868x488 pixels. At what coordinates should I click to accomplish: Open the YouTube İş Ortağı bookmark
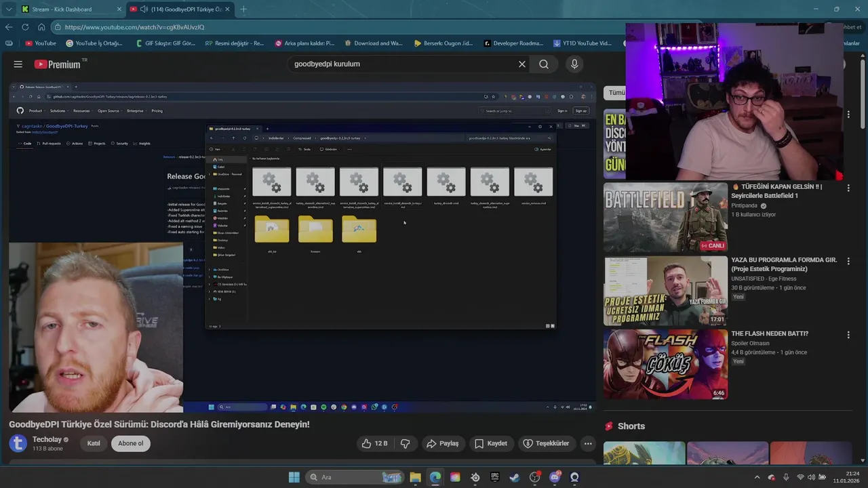[94, 43]
